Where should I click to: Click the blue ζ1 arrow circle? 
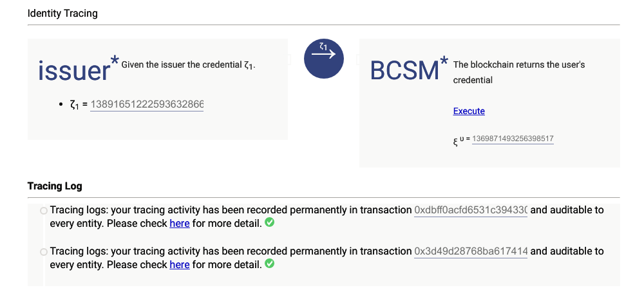point(324,59)
